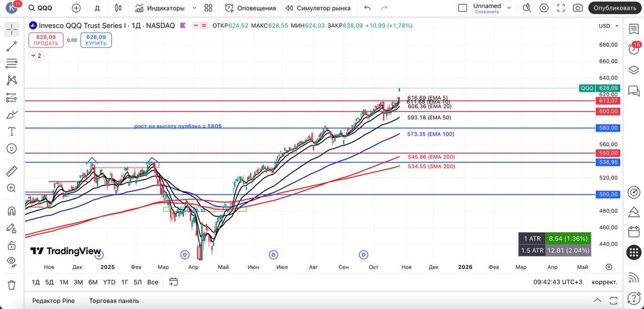Set range to 1Г
The width and height of the screenshot is (644, 309).
[125, 282]
